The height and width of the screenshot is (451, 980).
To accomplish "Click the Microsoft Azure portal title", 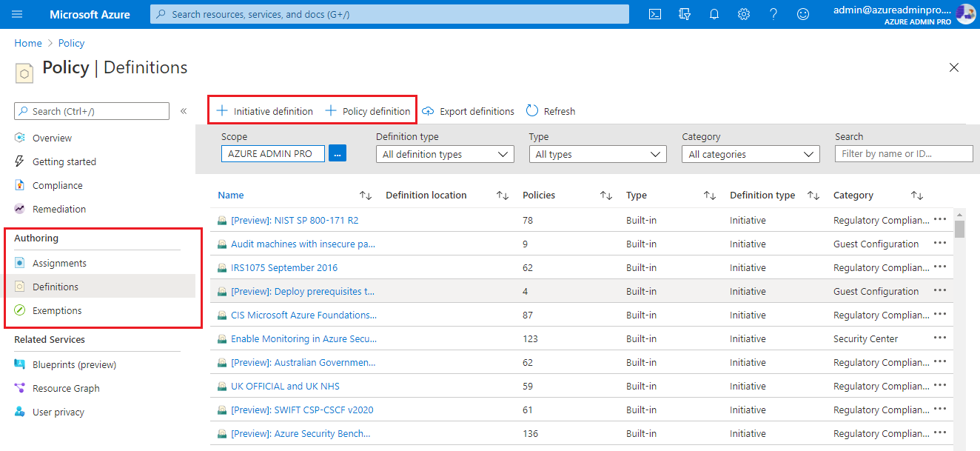I will tap(90, 14).
